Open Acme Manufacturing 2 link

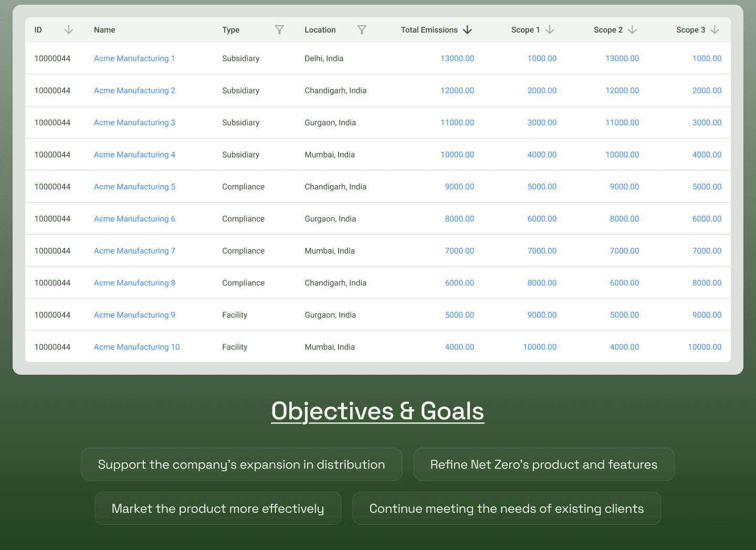point(134,90)
